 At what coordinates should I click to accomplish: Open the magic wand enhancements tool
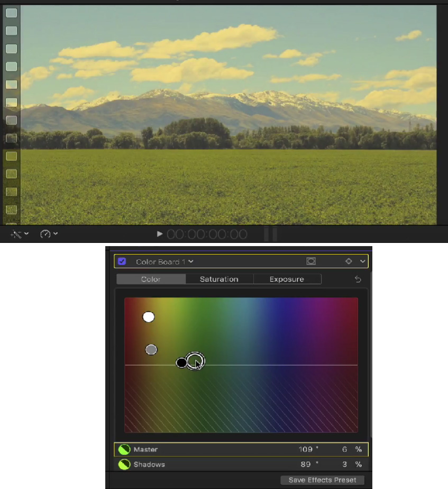15,233
